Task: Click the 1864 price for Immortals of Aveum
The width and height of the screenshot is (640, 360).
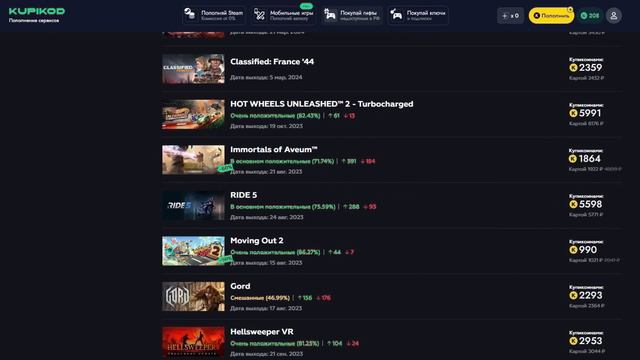Action: pyautogui.click(x=590, y=158)
